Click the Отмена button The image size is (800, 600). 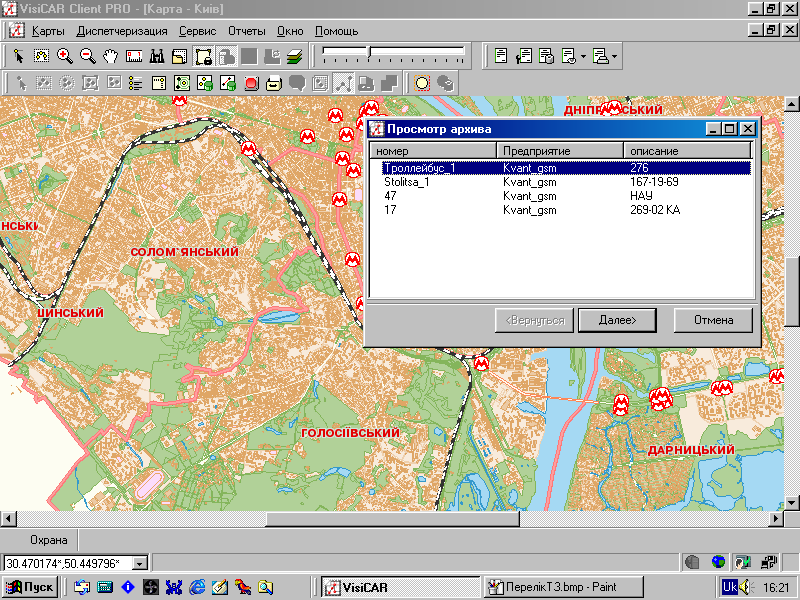pyautogui.click(x=713, y=320)
